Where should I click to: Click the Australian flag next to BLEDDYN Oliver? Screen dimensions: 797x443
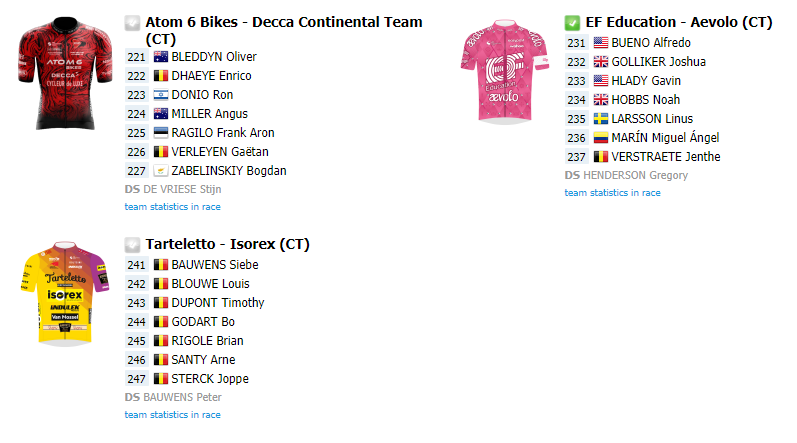[161, 57]
